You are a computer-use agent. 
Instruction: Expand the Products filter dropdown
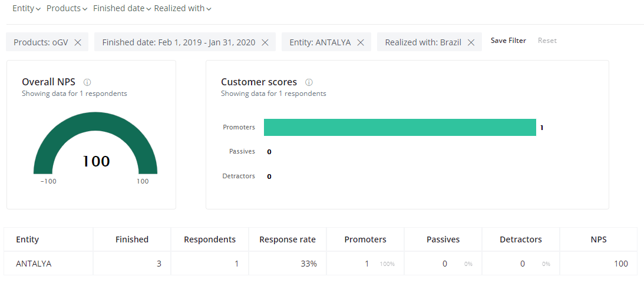(x=67, y=8)
